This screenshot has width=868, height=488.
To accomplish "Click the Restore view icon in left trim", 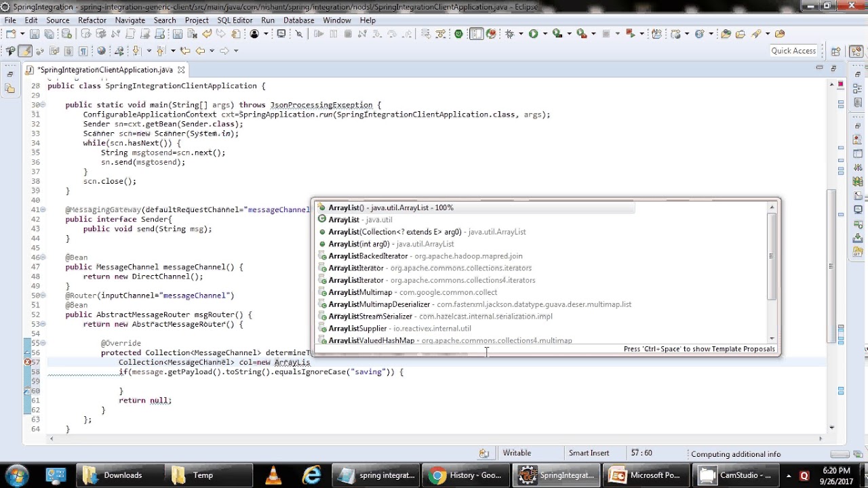I will (9, 75).
